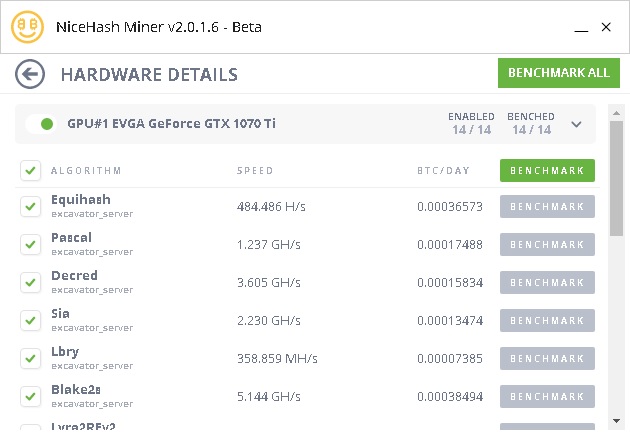The width and height of the screenshot is (630, 440).
Task: Click the BENCHED 14 / 14 counter
Action: coord(531,123)
